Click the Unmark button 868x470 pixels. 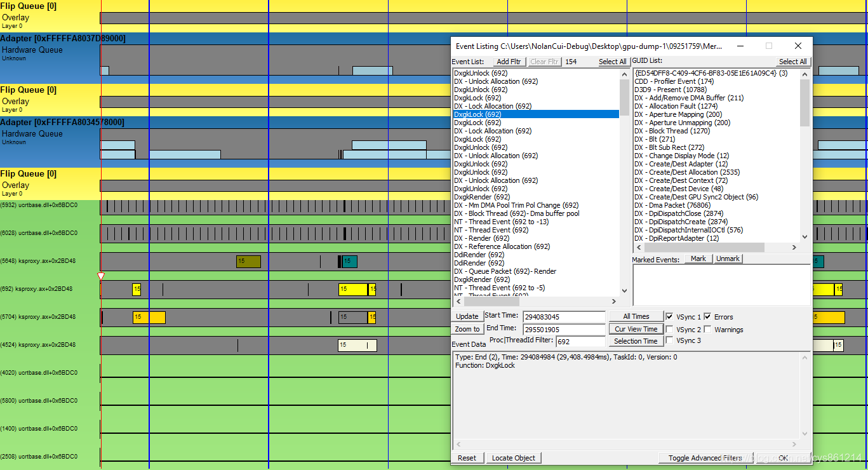(x=728, y=259)
